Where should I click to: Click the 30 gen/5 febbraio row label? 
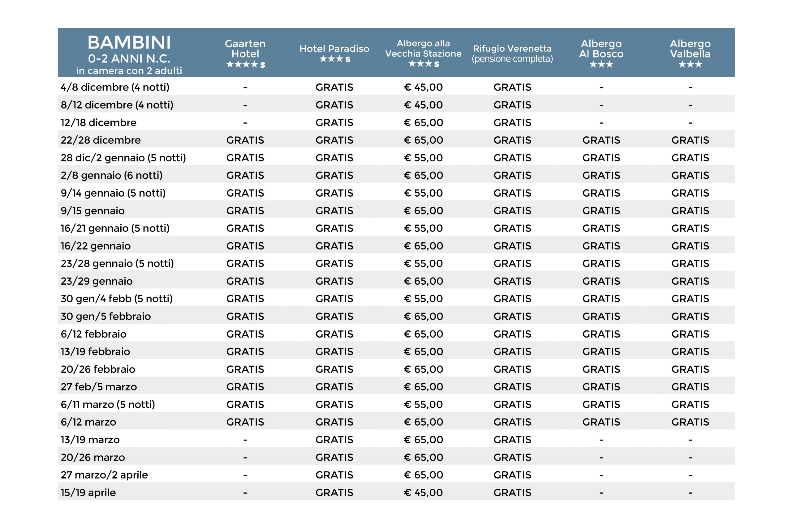[105, 317]
